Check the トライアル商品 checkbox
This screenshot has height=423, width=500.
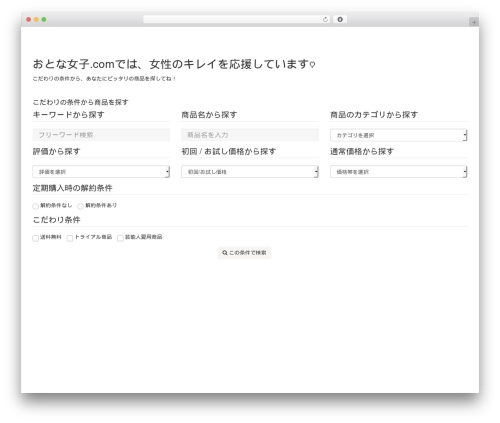pyautogui.click(x=70, y=238)
